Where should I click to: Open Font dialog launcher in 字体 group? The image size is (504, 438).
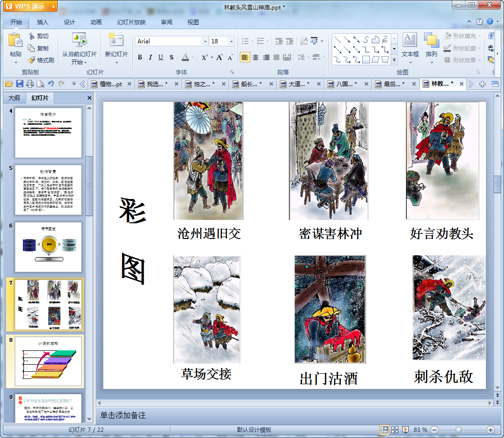point(232,72)
